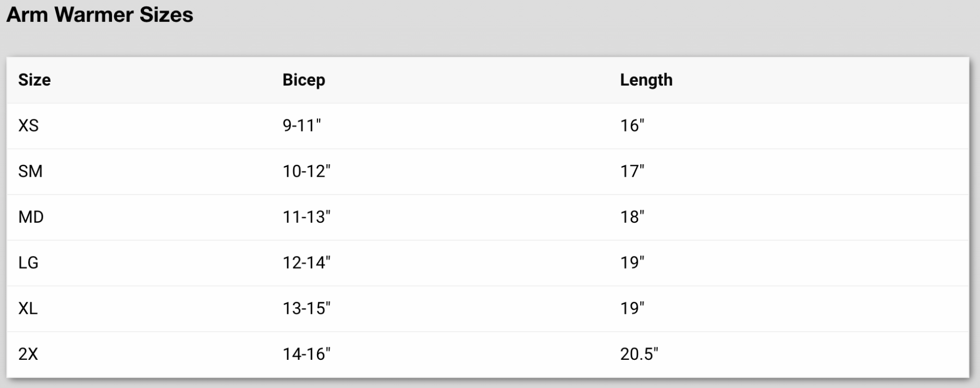Click the MD size cell
The image size is (980, 388).
coord(31,217)
